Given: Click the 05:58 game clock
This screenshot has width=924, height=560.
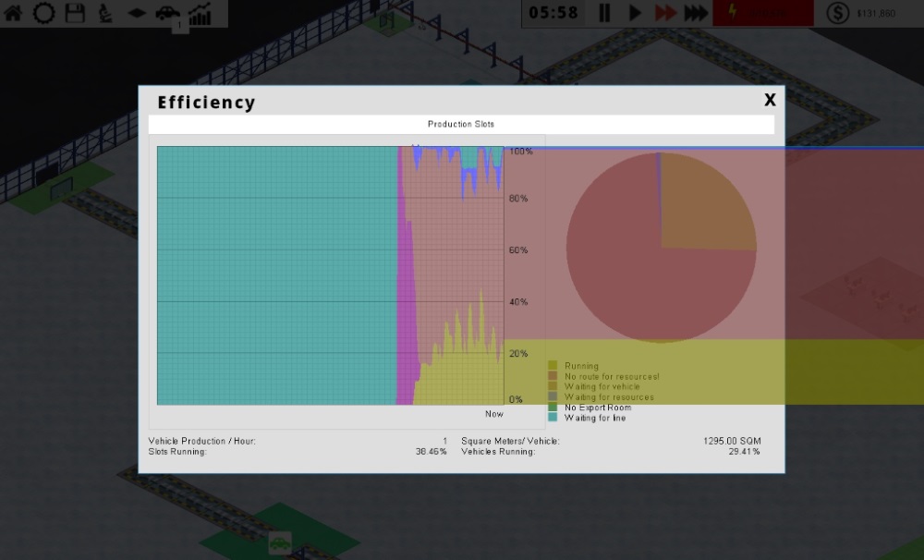Looking at the screenshot, I should [x=553, y=12].
